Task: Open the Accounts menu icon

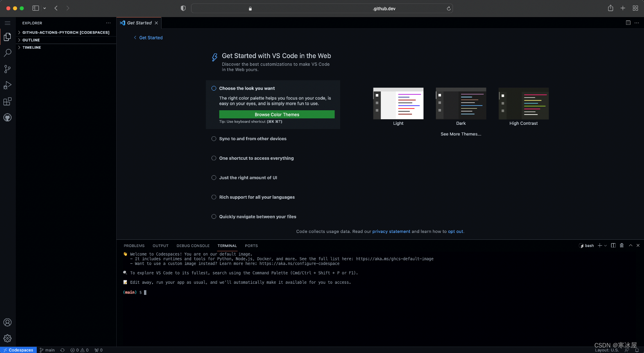Action: [7, 322]
